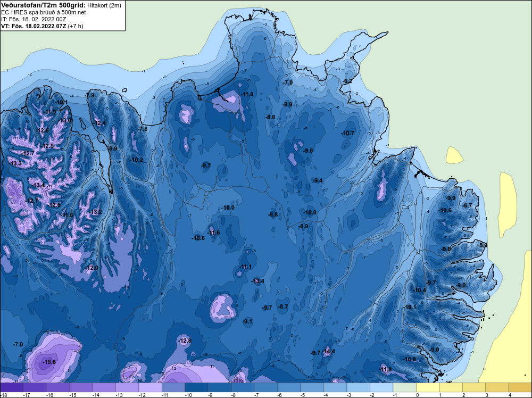Pick the -9.1 temperature label
532x398 pixels.
tap(248, 321)
